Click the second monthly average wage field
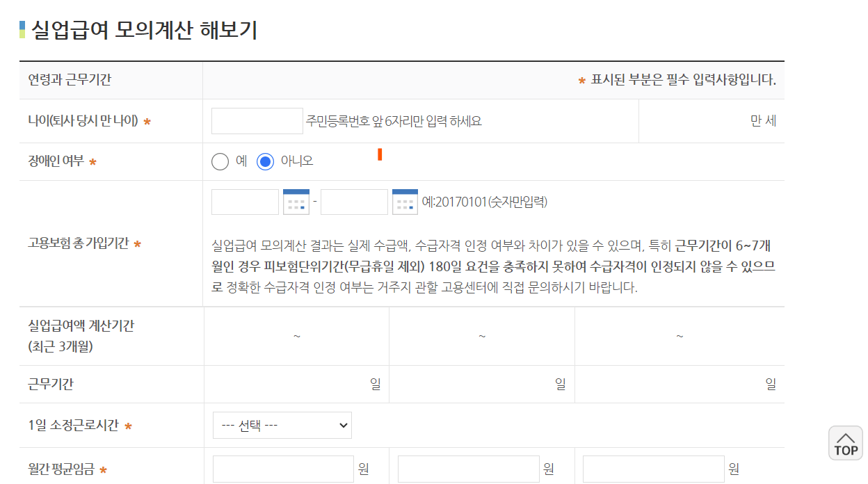This screenshot has width=868, height=484. pyautogui.click(x=467, y=468)
